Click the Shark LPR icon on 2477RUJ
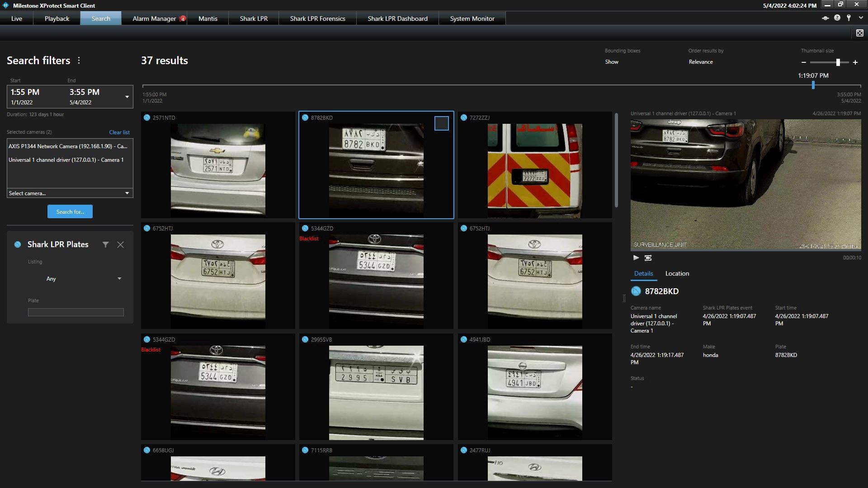 pyautogui.click(x=463, y=450)
